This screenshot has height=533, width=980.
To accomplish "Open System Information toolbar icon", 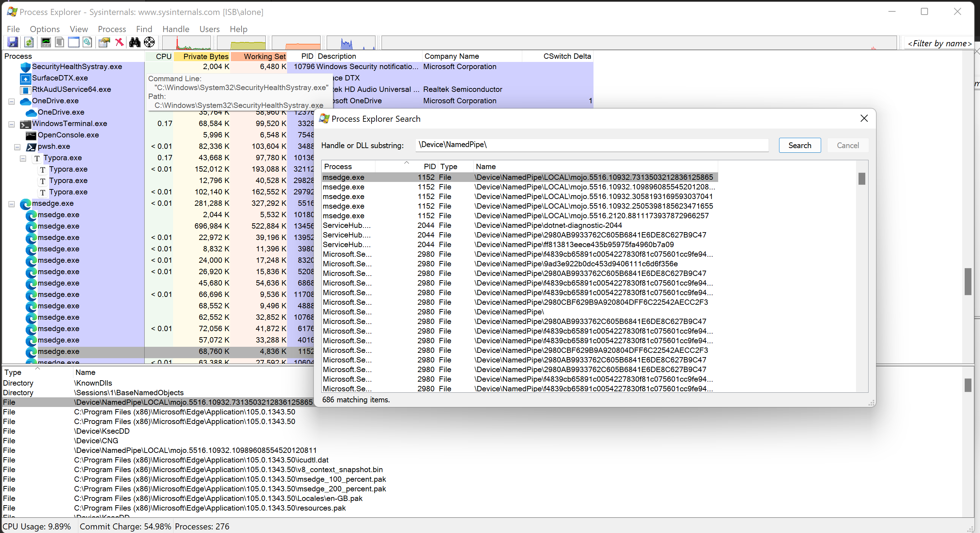I will coord(46,42).
